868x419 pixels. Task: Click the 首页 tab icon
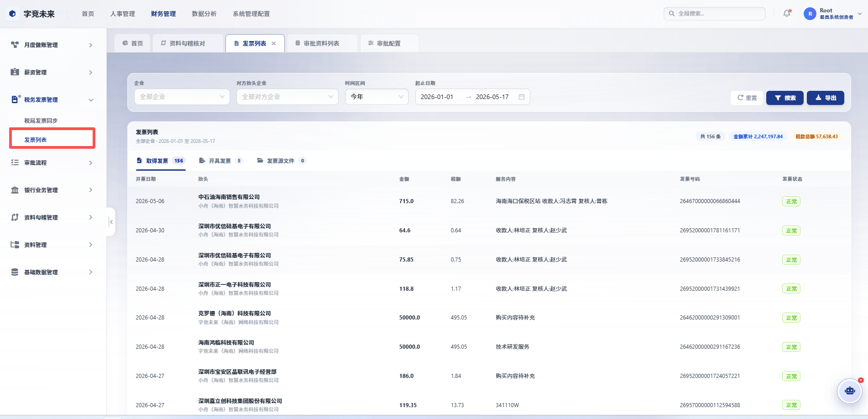[x=125, y=43]
